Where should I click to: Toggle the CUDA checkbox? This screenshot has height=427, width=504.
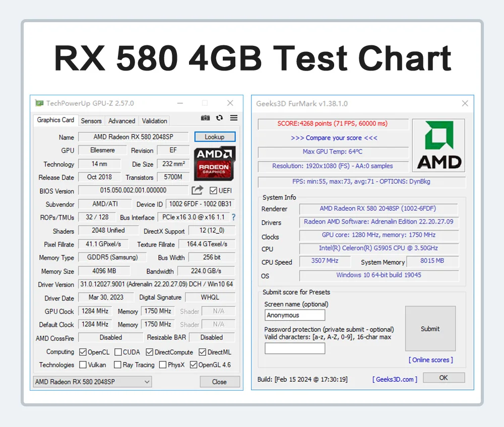point(118,352)
